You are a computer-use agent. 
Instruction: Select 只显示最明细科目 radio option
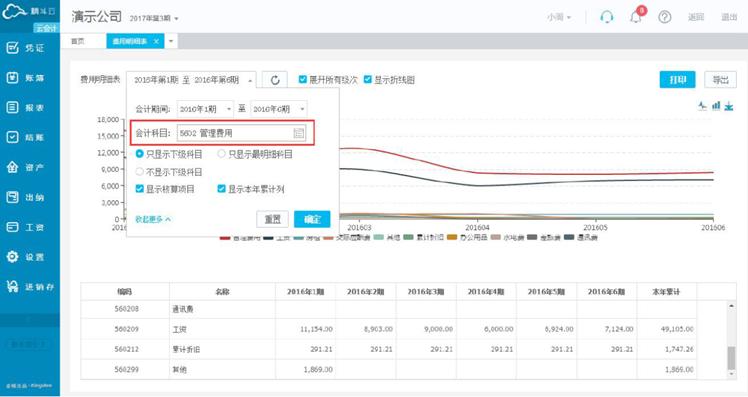click(221, 154)
